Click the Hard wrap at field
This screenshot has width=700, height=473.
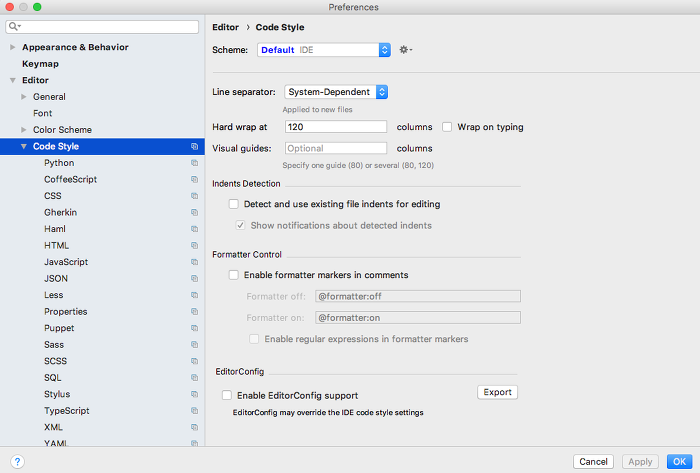pyautogui.click(x=336, y=127)
